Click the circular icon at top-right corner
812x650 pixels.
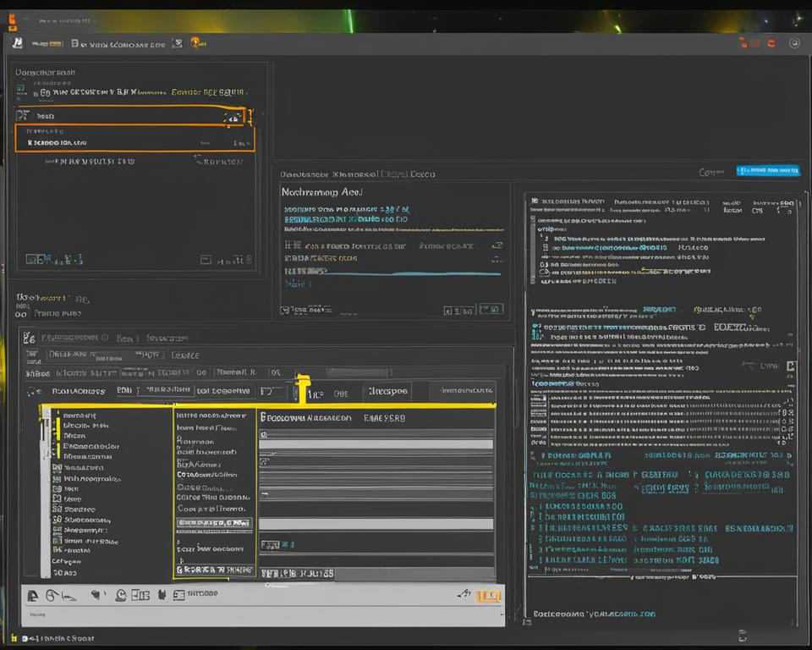tap(794, 43)
